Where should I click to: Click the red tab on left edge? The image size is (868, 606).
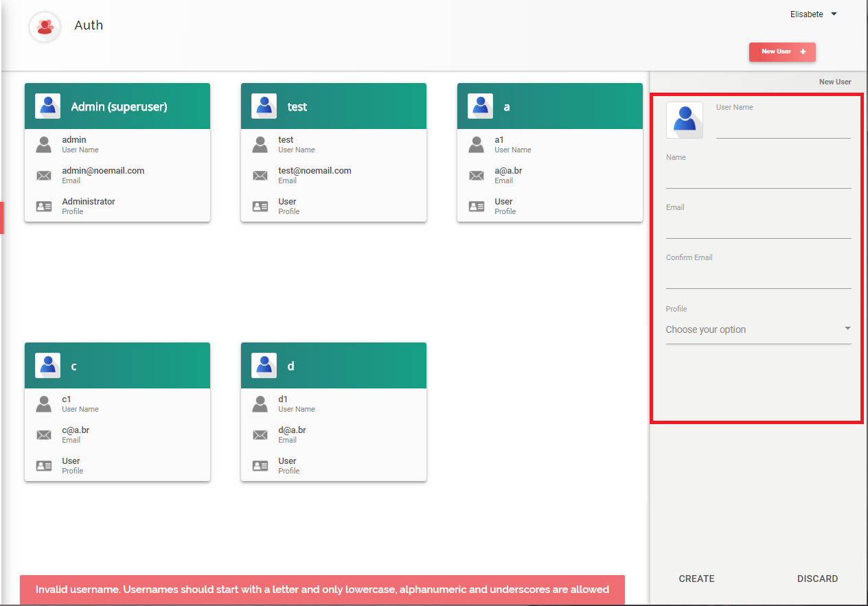2,218
